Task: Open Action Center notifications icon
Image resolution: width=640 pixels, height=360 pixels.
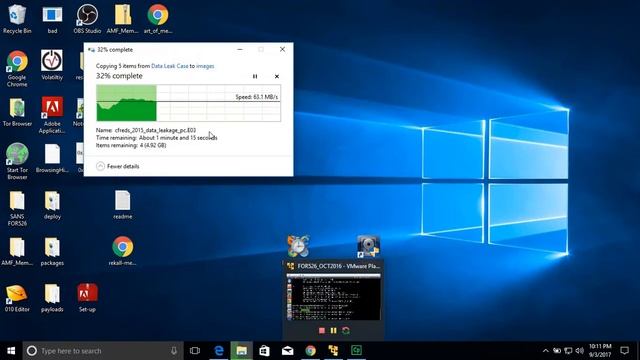Action: coord(624,351)
